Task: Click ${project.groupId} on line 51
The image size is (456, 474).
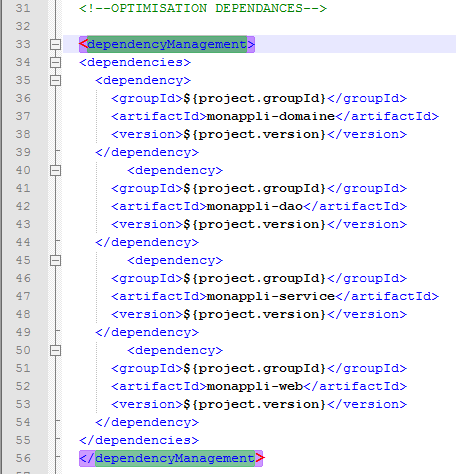Action: tap(255, 368)
